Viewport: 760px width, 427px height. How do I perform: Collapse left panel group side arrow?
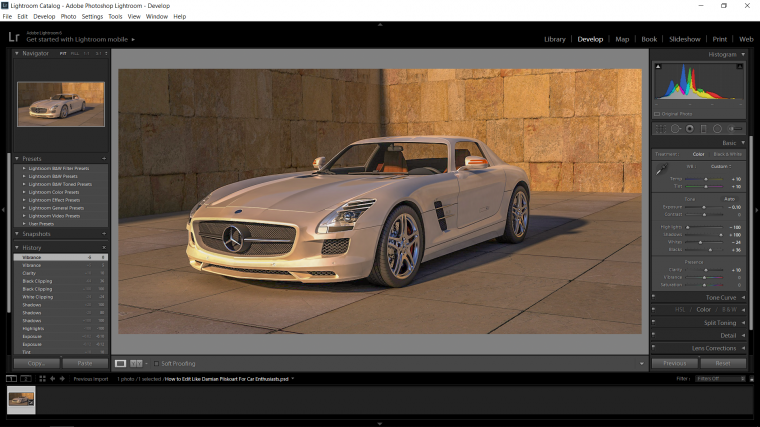coord(3,210)
